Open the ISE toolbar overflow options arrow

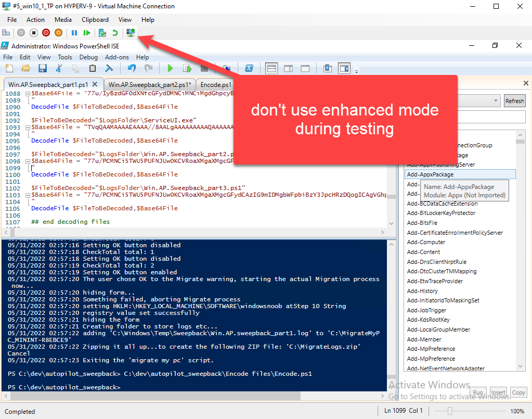(x=356, y=72)
